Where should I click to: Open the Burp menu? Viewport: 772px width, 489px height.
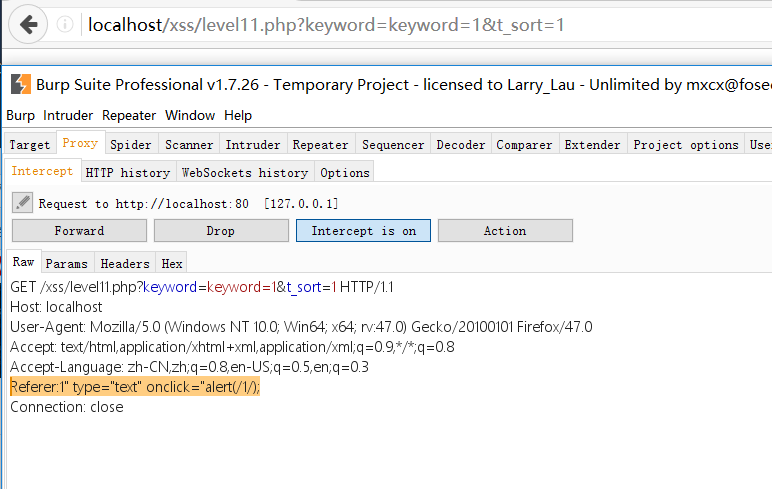coord(20,115)
